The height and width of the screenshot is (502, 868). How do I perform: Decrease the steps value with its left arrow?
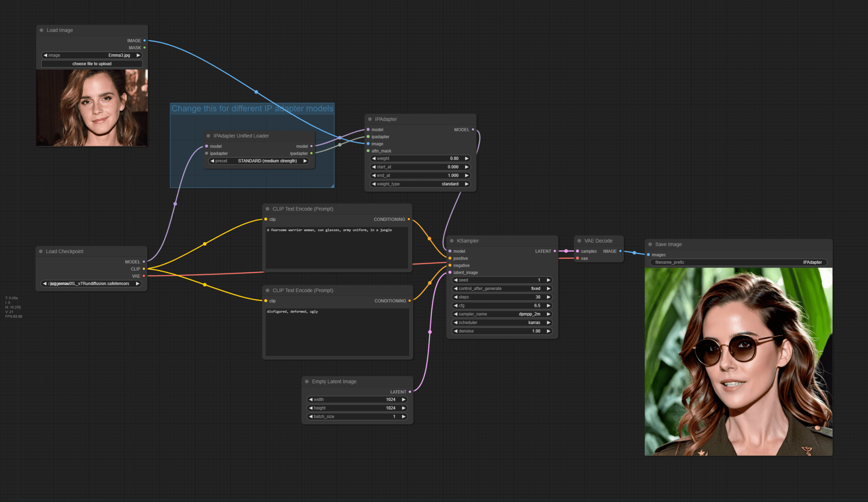pos(456,297)
